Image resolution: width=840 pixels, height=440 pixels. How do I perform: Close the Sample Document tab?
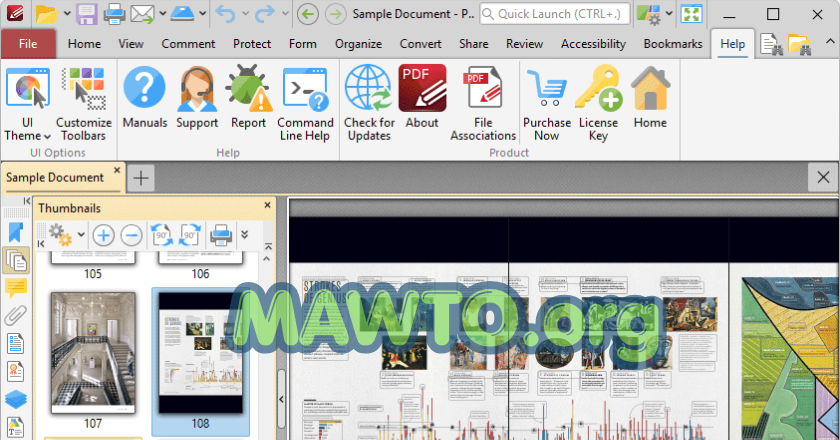(x=117, y=170)
